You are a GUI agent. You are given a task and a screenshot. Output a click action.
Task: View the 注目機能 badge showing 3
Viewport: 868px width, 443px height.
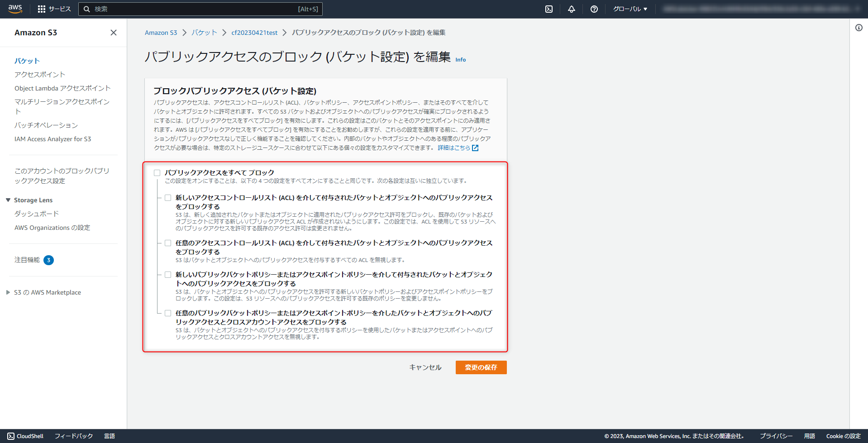(x=48, y=260)
